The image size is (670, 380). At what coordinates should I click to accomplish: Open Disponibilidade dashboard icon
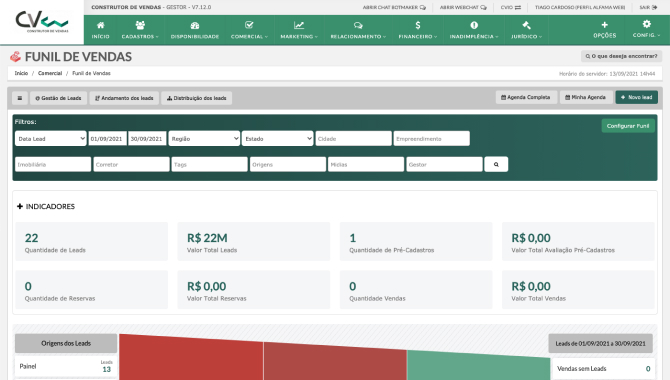195,26
